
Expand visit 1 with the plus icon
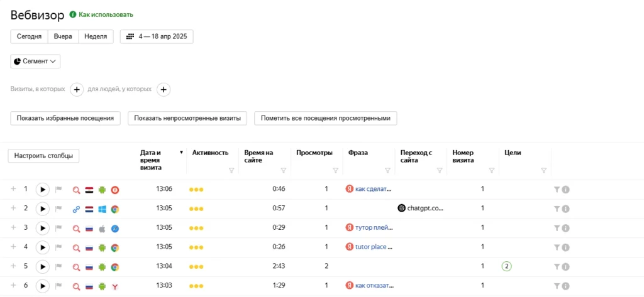(13, 189)
